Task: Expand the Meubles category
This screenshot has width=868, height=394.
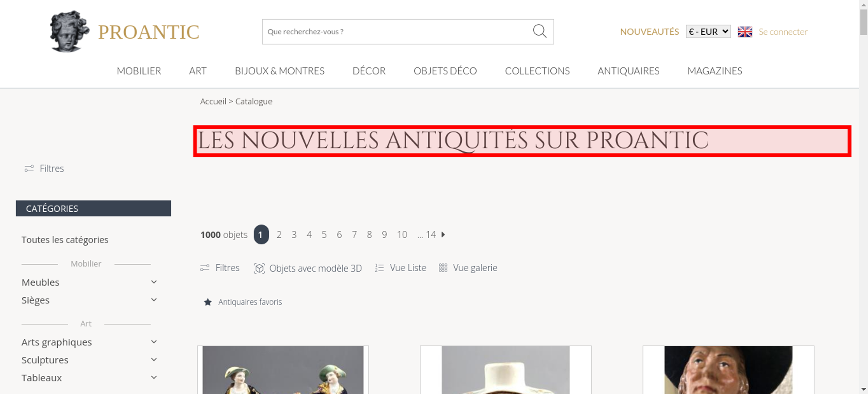Action: [154, 282]
